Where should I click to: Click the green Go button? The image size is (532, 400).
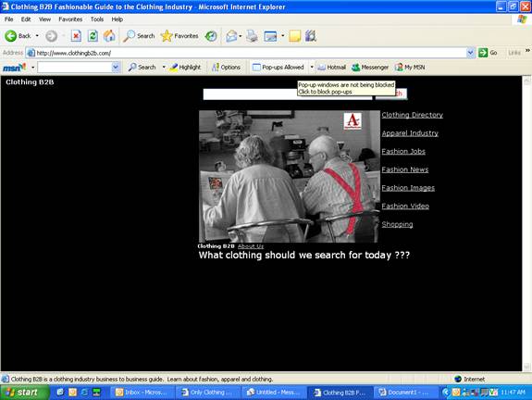[488, 53]
